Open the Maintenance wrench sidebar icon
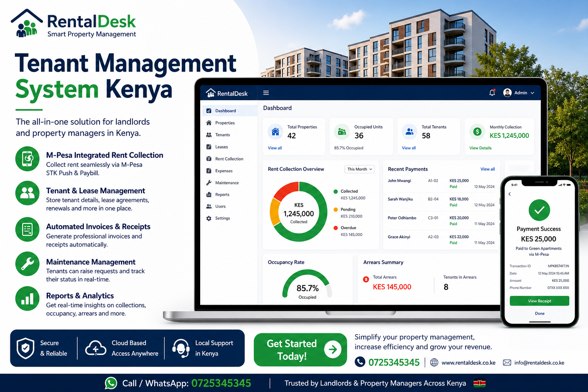Image resolution: width=588 pixels, height=392 pixels. click(x=209, y=183)
